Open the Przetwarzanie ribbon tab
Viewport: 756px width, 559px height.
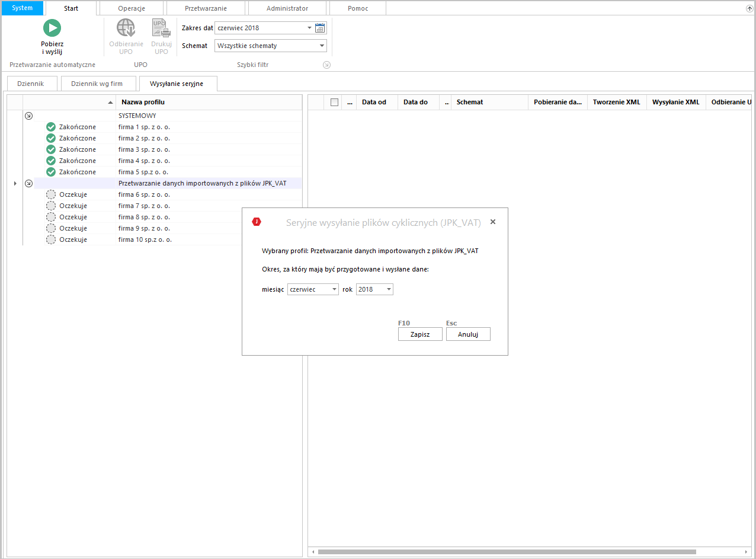206,8
